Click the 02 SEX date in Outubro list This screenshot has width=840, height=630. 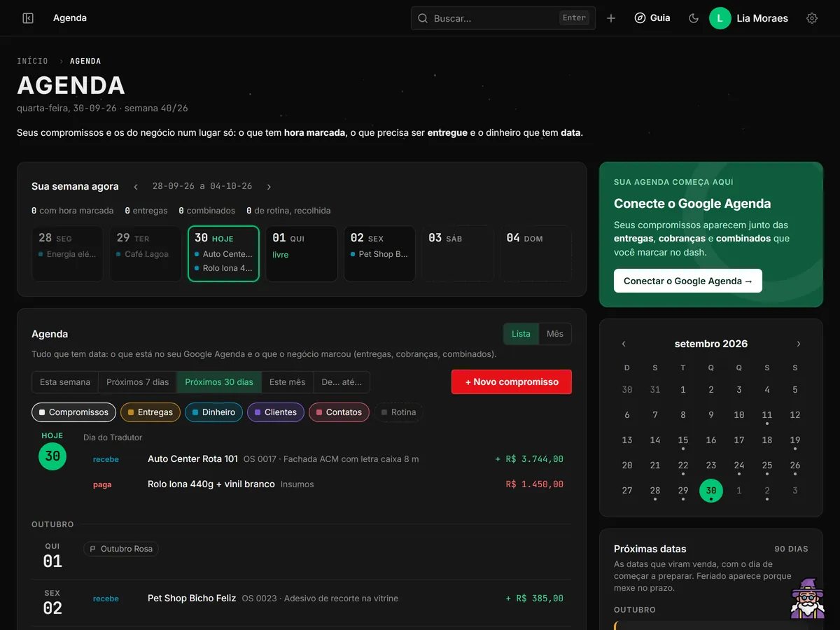[x=52, y=603]
